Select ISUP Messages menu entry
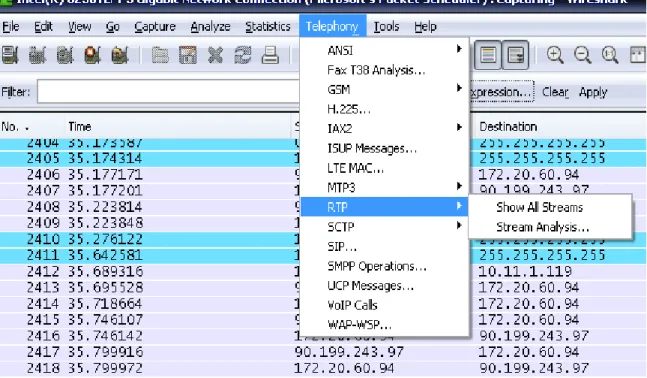 coord(385,149)
